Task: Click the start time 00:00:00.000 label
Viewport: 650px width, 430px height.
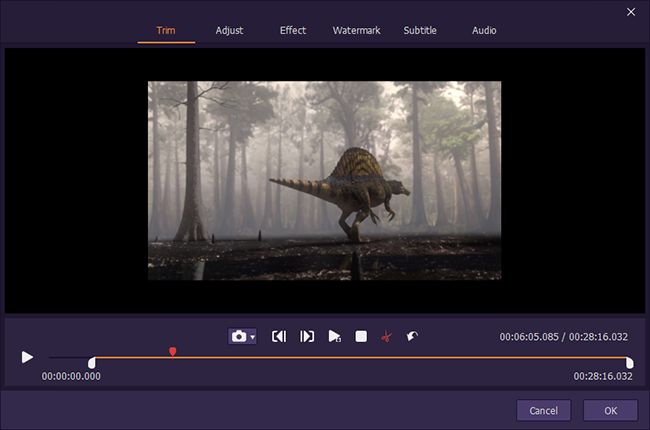Action: [71, 376]
